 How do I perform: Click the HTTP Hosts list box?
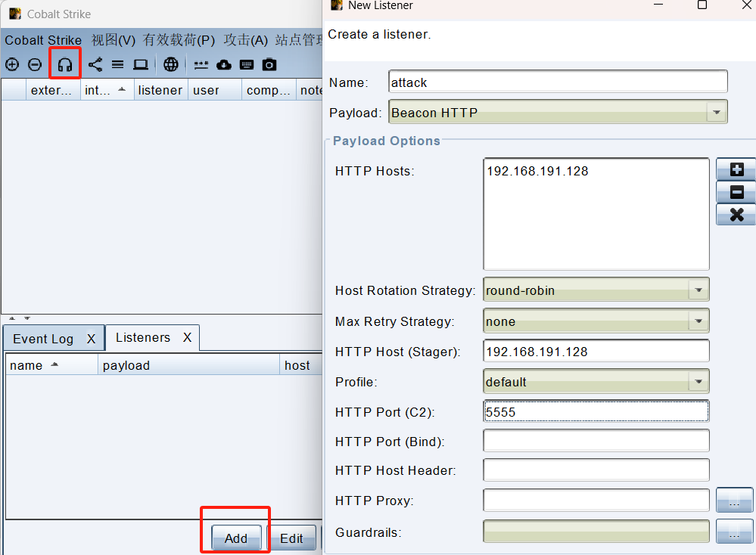pos(596,214)
